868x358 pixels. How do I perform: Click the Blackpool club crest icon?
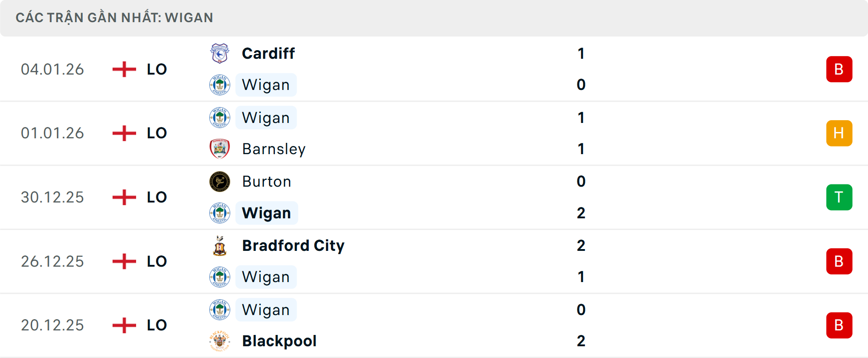tap(220, 341)
